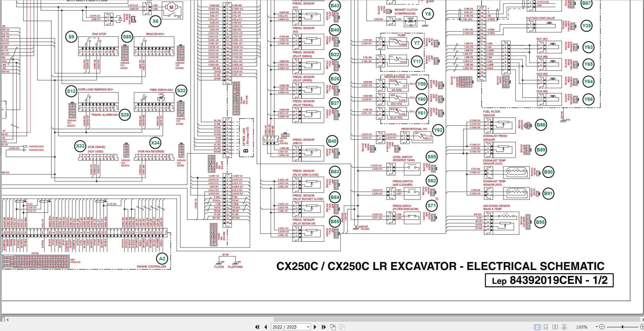Screen dimensions: 644x331
Task: Select book view page layout
Action: [x=564, y=327]
